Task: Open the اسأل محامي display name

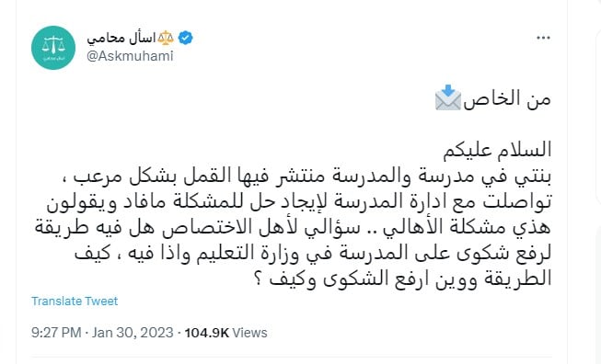Action: (121, 38)
